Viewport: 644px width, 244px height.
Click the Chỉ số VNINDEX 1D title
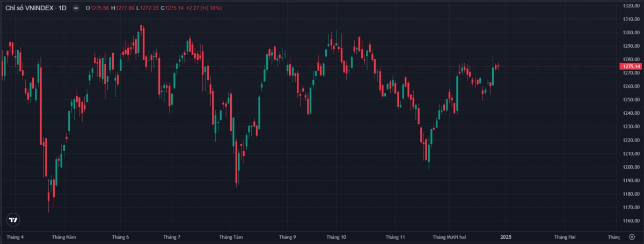[36, 8]
